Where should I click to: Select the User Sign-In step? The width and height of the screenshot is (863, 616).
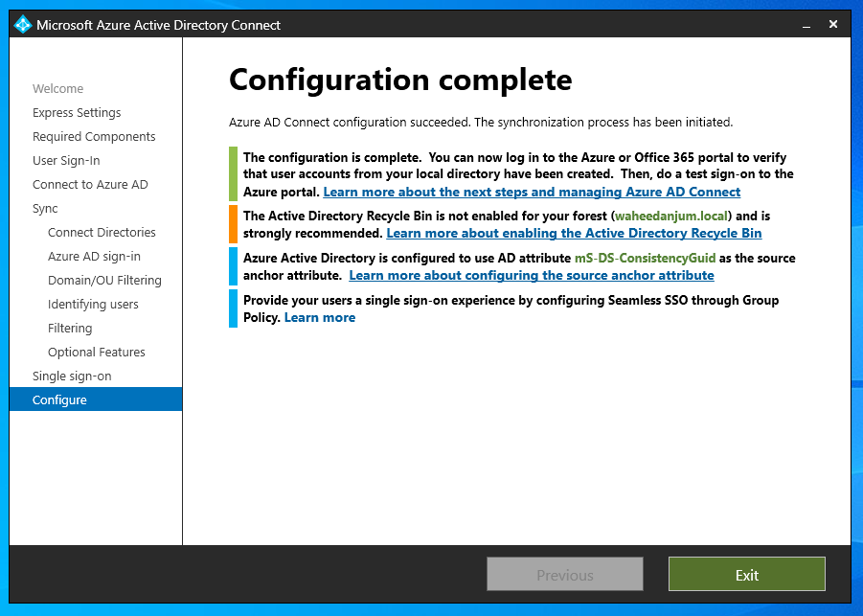click(x=66, y=161)
